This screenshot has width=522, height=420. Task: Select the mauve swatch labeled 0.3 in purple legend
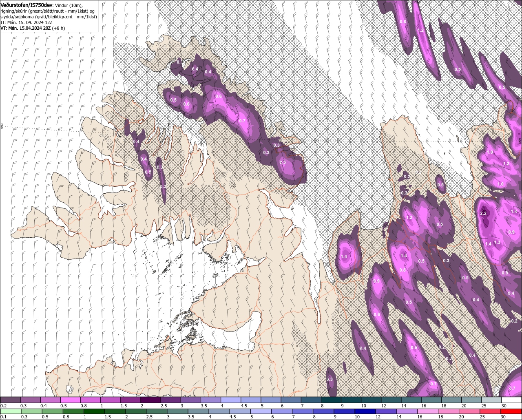(30, 400)
